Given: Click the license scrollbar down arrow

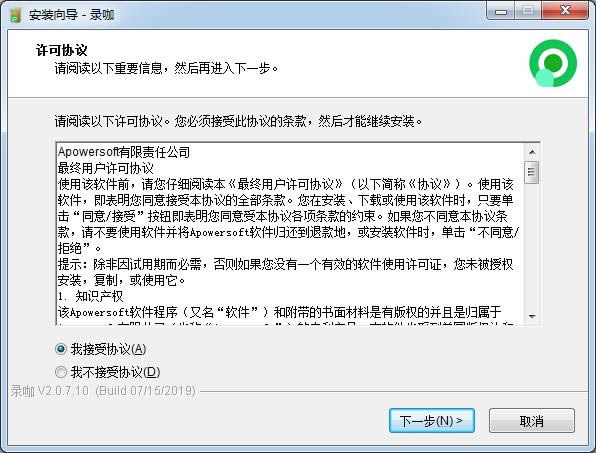Looking at the screenshot, I should 532,316.
